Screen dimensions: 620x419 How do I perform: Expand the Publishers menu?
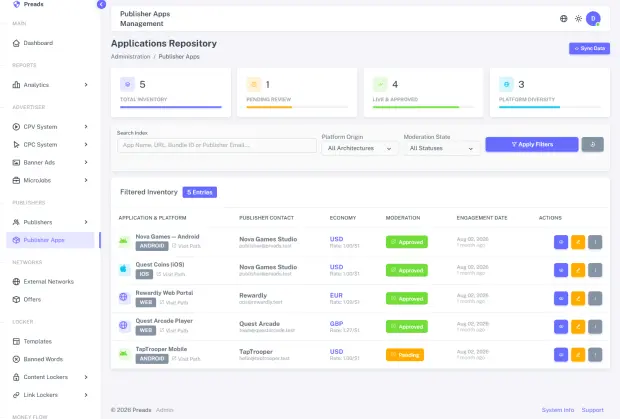point(50,222)
